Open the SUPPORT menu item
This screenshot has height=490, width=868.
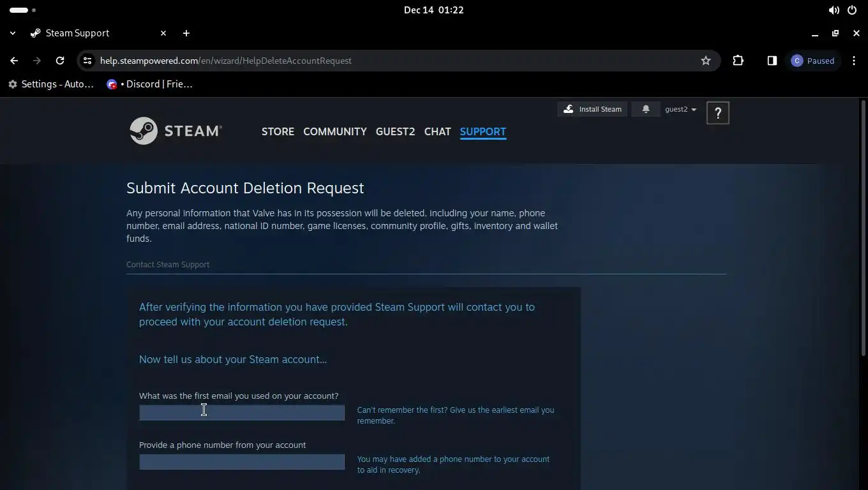pyautogui.click(x=483, y=131)
